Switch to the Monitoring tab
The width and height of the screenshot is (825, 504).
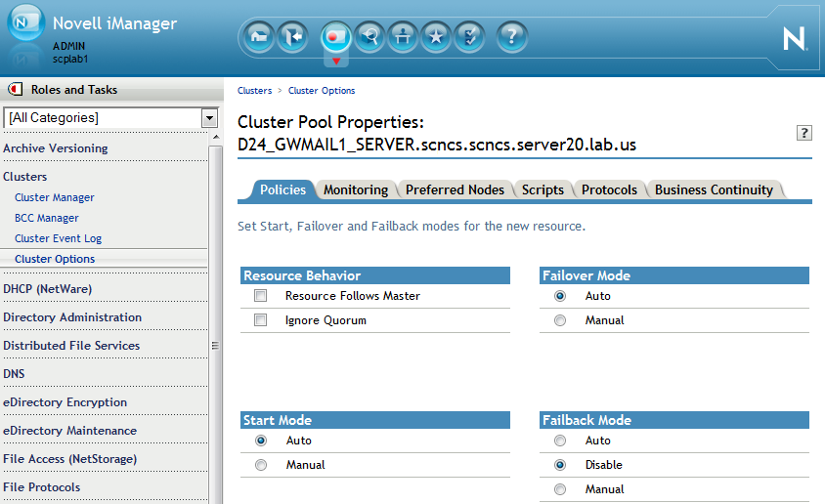(356, 189)
